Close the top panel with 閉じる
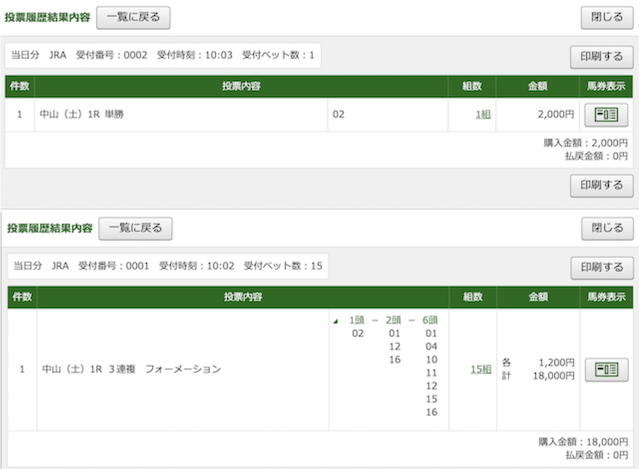The width and height of the screenshot is (640, 469). pos(608,17)
